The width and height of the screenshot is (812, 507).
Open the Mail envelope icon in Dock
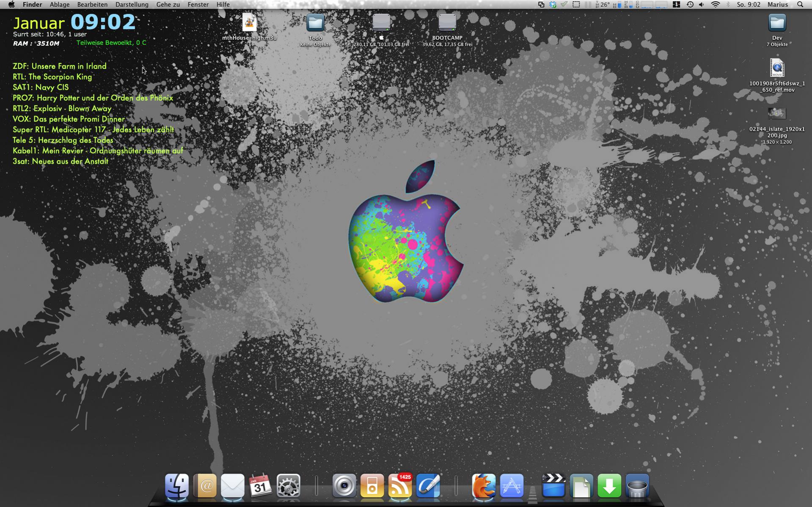point(233,485)
